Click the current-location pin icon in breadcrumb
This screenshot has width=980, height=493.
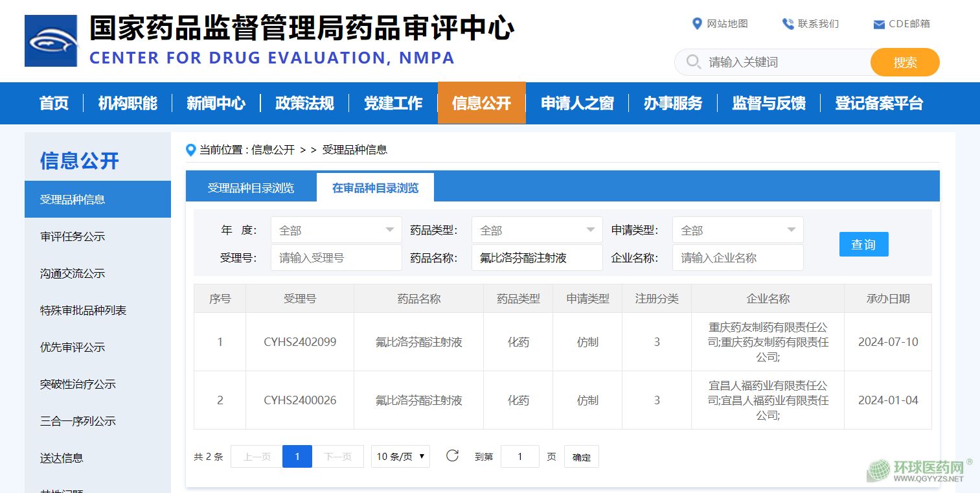click(x=190, y=150)
